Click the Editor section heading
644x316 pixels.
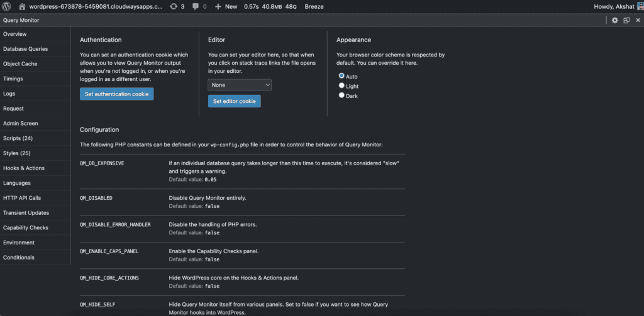(x=216, y=40)
